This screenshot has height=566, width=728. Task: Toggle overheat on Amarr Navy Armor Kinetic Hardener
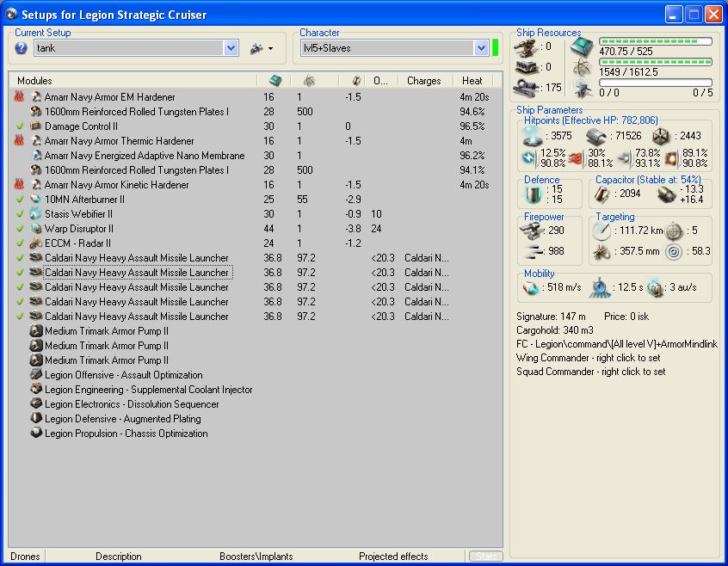pyautogui.click(x=19, y=185)
